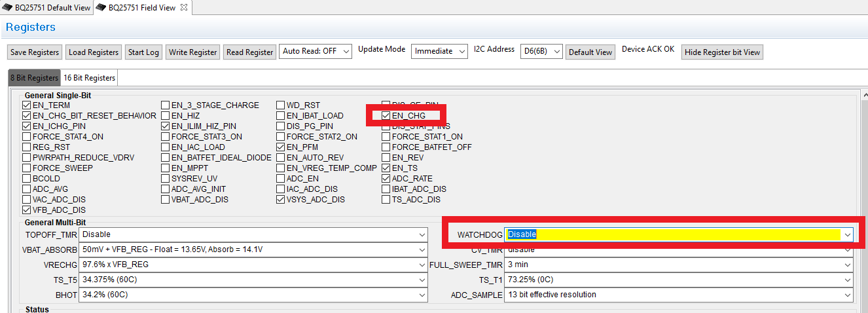Open the Update Mode dropdown

point(439,51)
